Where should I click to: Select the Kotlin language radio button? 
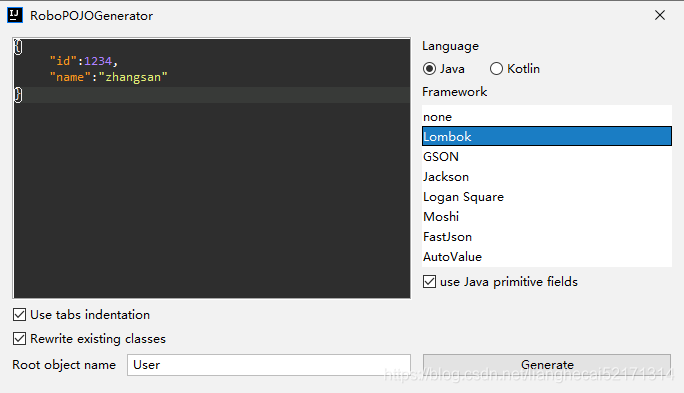(496, 69)
